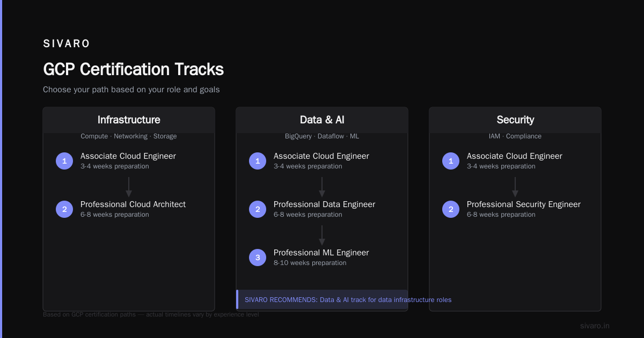Click step 3 circle beside Professional ML Engineer
This screenshot has height=338, width=644.
258,258
